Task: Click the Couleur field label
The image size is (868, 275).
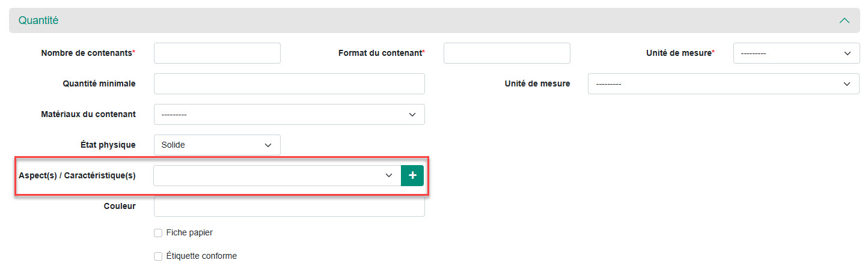Action: pyautogui.click(x=120, y=207)
